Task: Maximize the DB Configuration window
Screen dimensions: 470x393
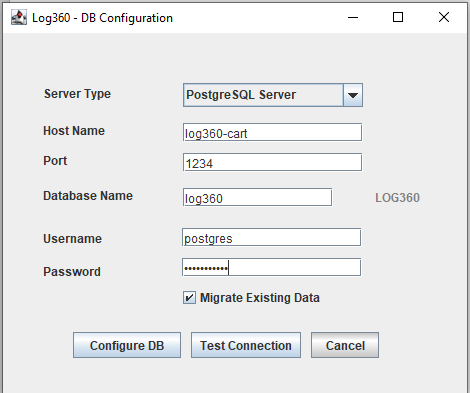Action: [x=398, y=17]
